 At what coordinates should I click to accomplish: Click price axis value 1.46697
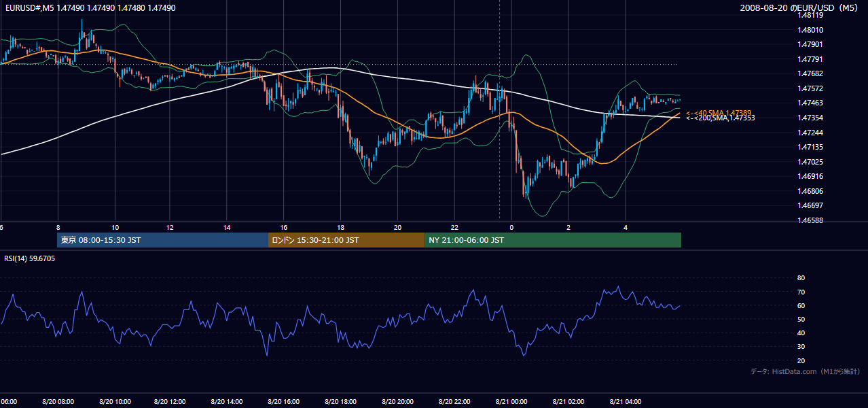tap(811, 205)
